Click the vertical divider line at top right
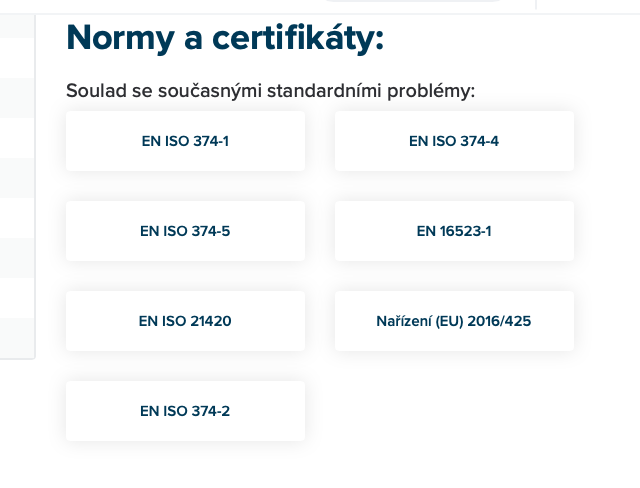 [537, 5]
